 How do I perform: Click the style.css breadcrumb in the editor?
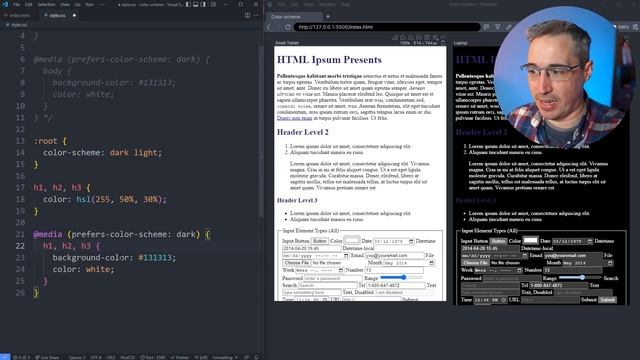click(x=17, y=25)
